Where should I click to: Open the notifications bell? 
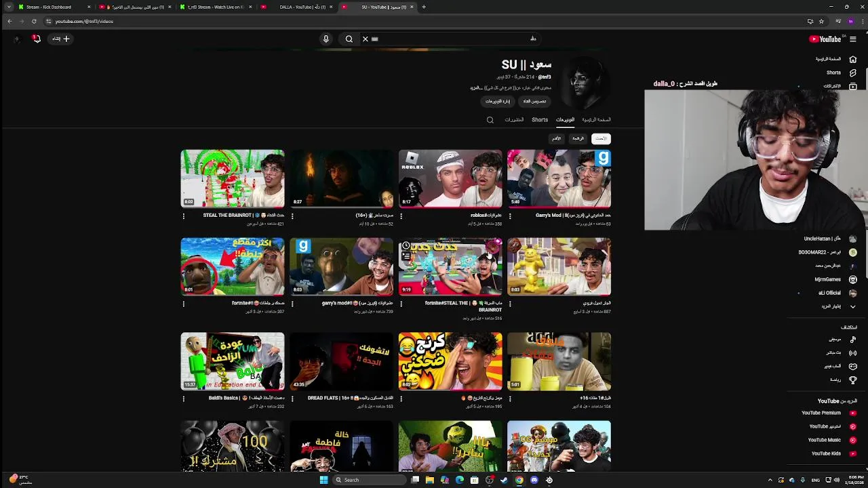[x=37, y=39]
